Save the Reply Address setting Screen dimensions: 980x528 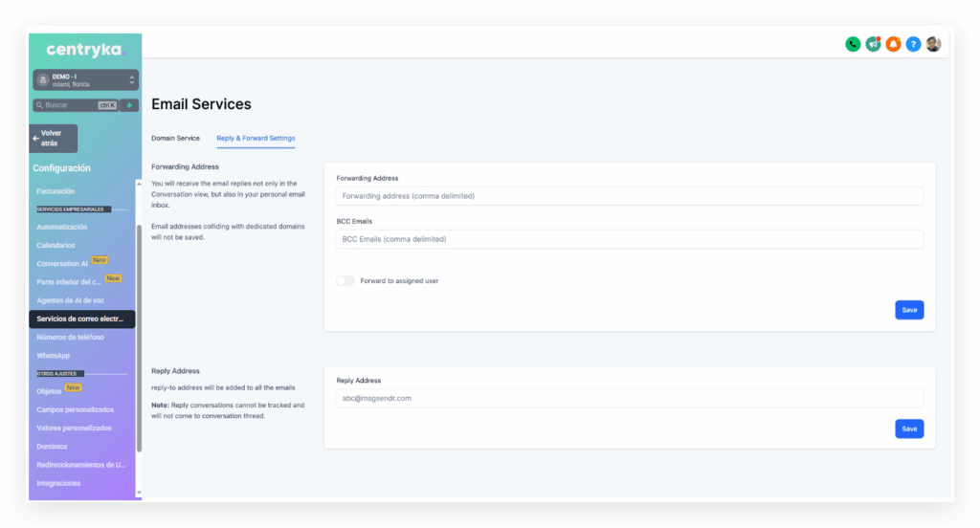pos(908,429)
